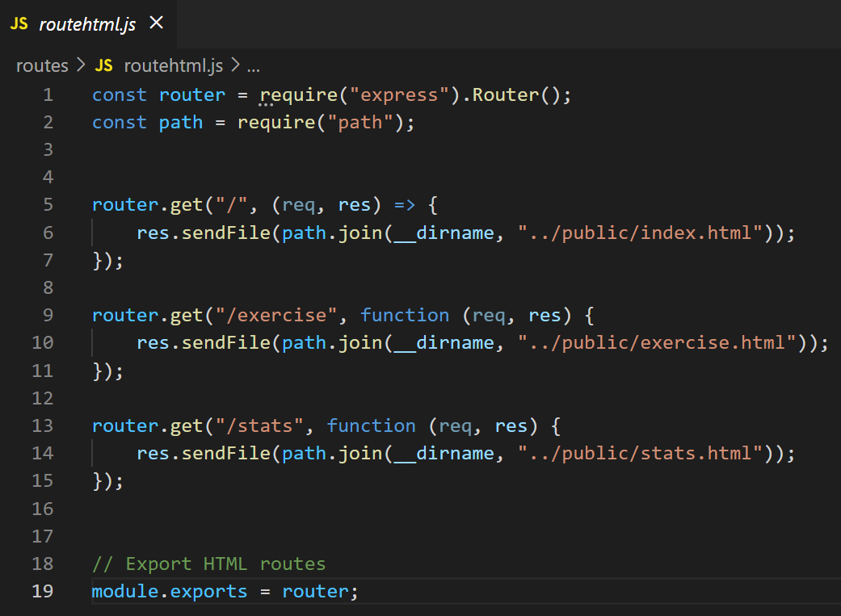Image resolution: width=841 pixels, height=616 pixels.
Task: Click the Export HTML routes comment
Action: (x=209, y=564)
